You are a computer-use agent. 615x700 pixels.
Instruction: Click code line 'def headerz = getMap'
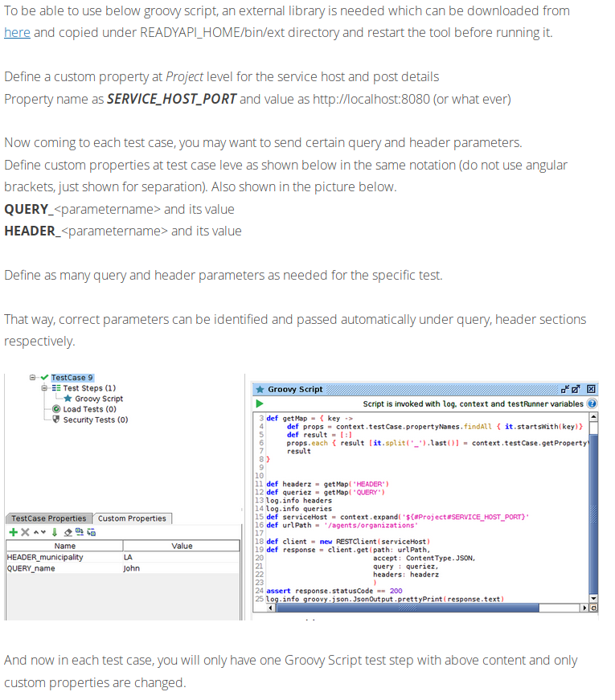click(327, 484)
